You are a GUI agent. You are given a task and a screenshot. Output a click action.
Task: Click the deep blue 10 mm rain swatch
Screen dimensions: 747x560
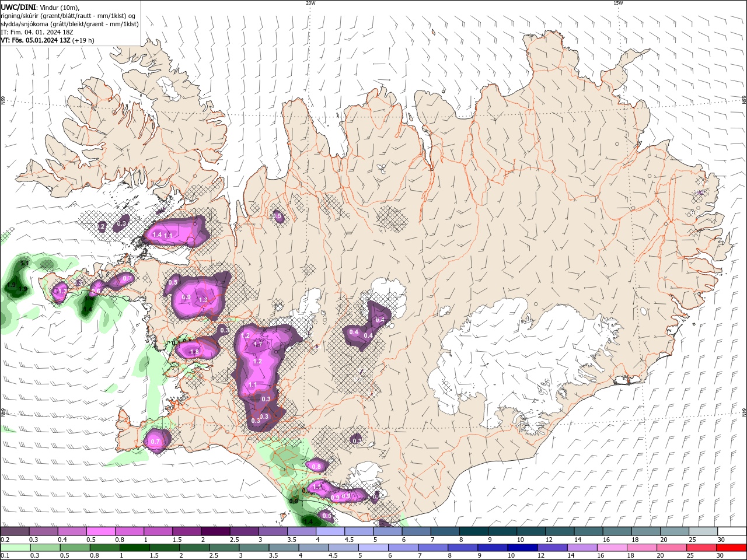pyautogui.click(x=523, y=548)
